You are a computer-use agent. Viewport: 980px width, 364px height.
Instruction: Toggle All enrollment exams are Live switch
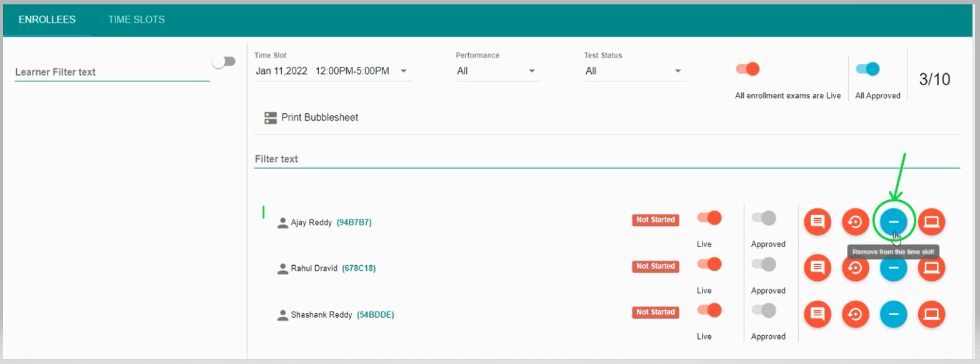click(x=747, y=69)
